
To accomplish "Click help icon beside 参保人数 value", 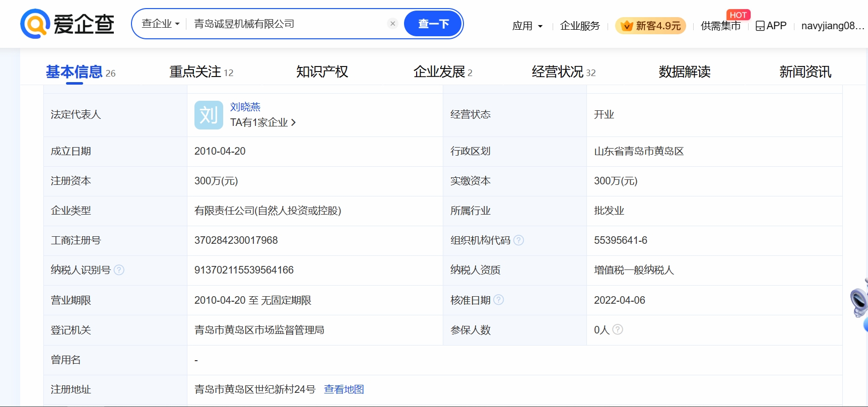I will (x=618, y=329).
